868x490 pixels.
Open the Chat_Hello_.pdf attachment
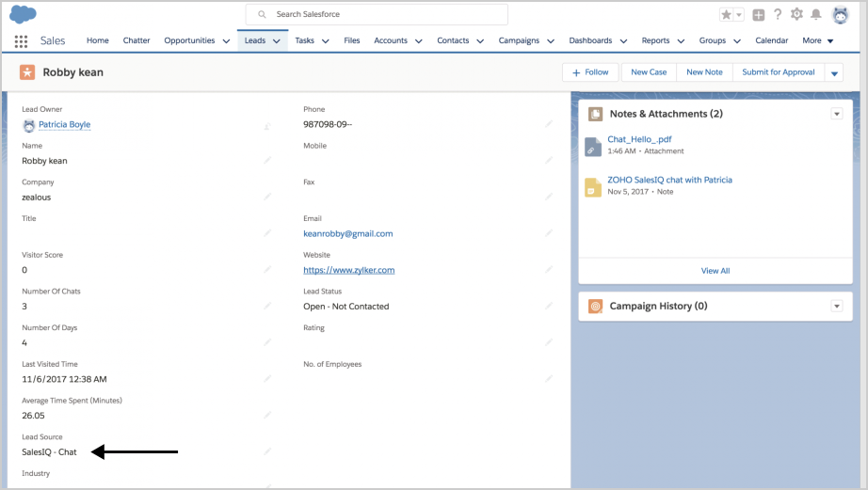pyautogui.click(x=639, y=139)
